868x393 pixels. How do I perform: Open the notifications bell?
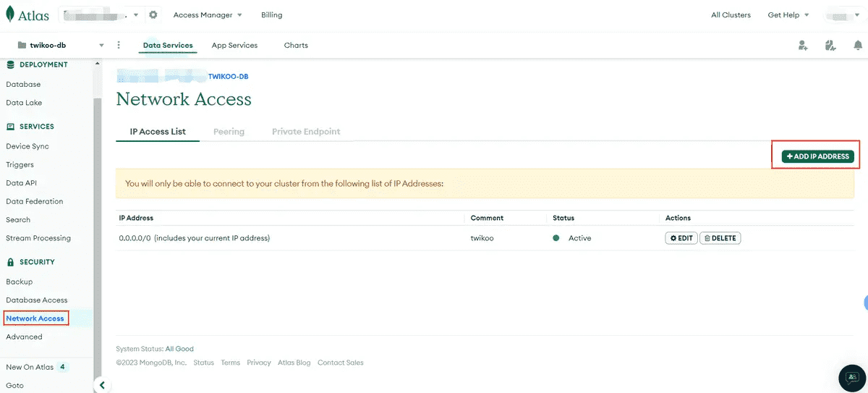858,46
